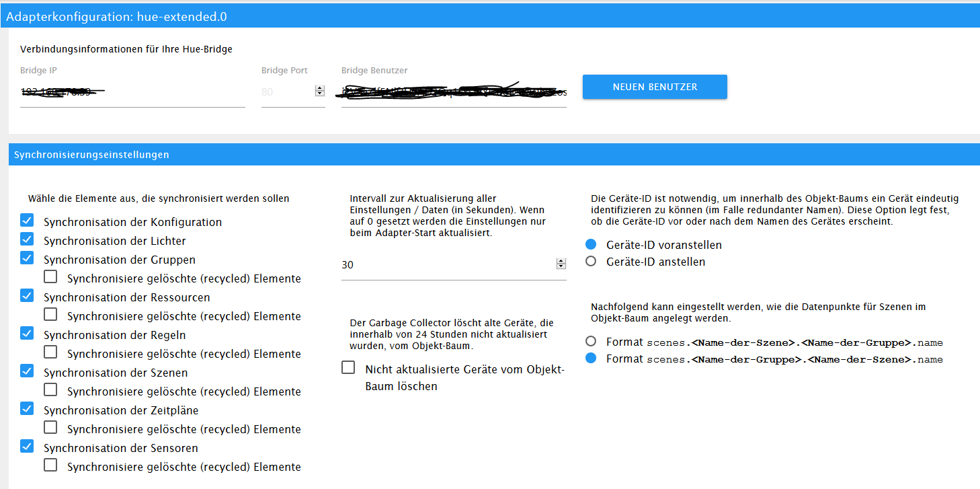
Task: Disable Synchronisation der Gruppen
Action: click(x=27, y=258)
